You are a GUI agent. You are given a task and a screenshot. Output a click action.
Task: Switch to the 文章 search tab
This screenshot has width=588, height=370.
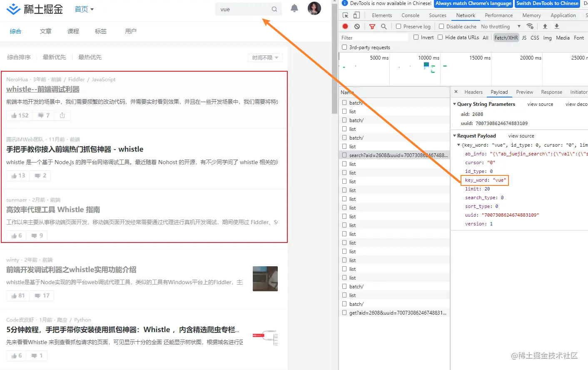(x=46, y=31)
